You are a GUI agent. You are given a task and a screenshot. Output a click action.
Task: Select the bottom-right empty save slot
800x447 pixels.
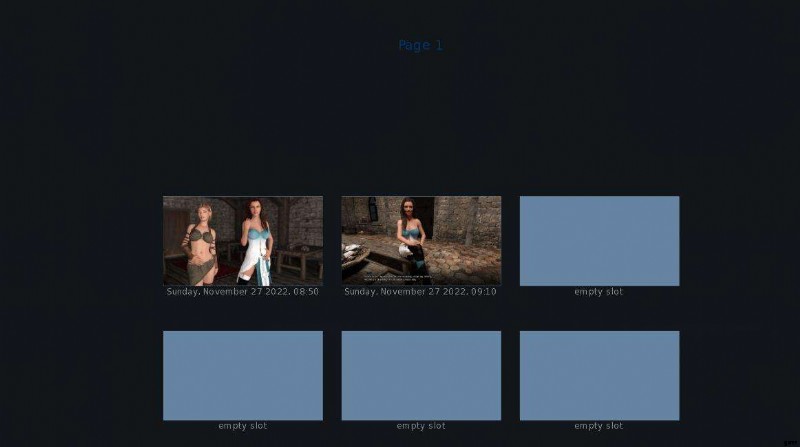599,375
